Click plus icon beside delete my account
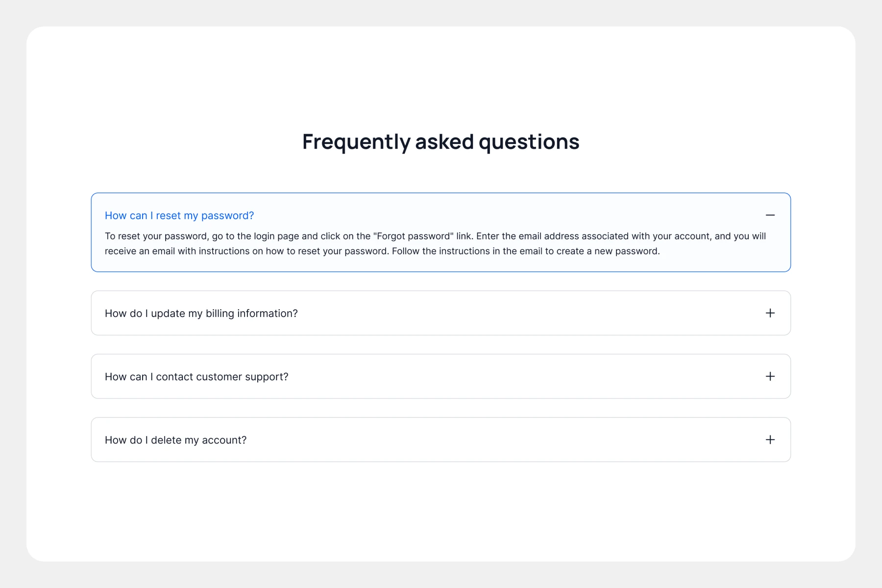Viewport: 882px width, 588px height. tap(770, 440)
